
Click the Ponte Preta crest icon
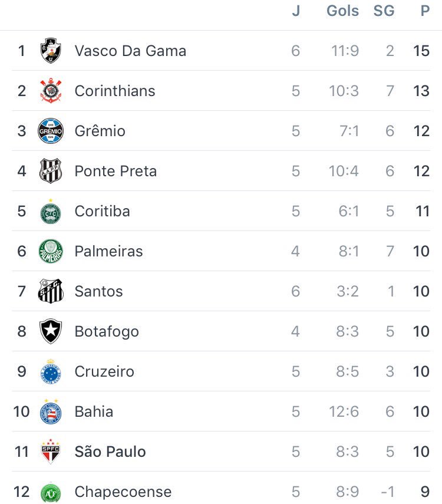coord(51,171)
